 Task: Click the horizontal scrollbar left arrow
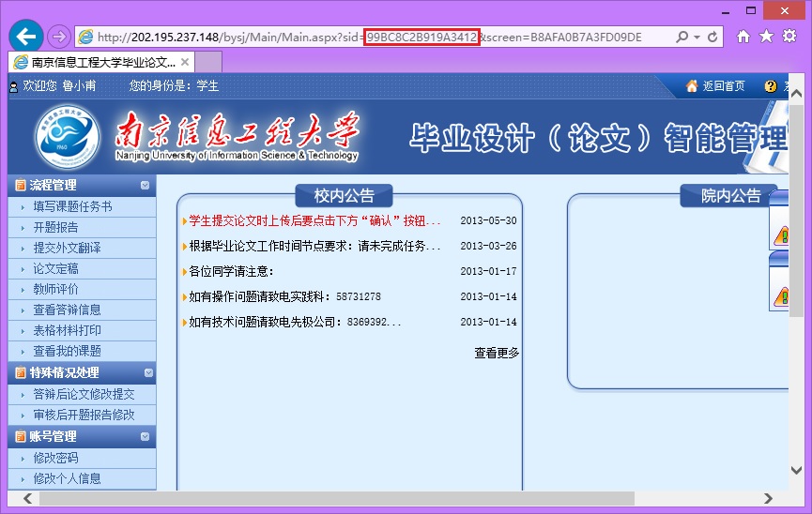[27, 498]
